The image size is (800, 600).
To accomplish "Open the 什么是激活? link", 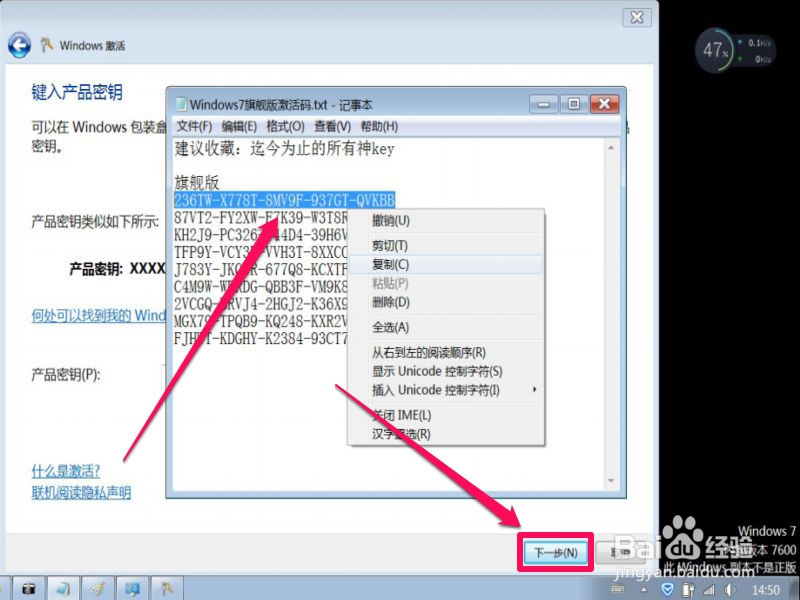I will pos(66,470).
